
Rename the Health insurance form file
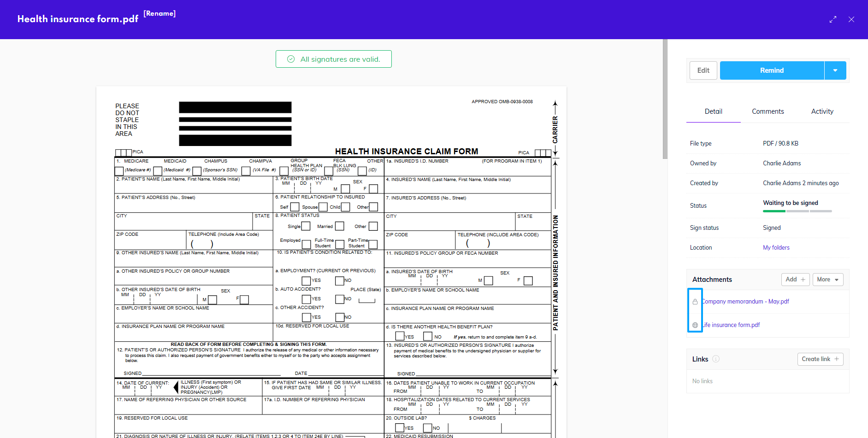coord(159,14)
